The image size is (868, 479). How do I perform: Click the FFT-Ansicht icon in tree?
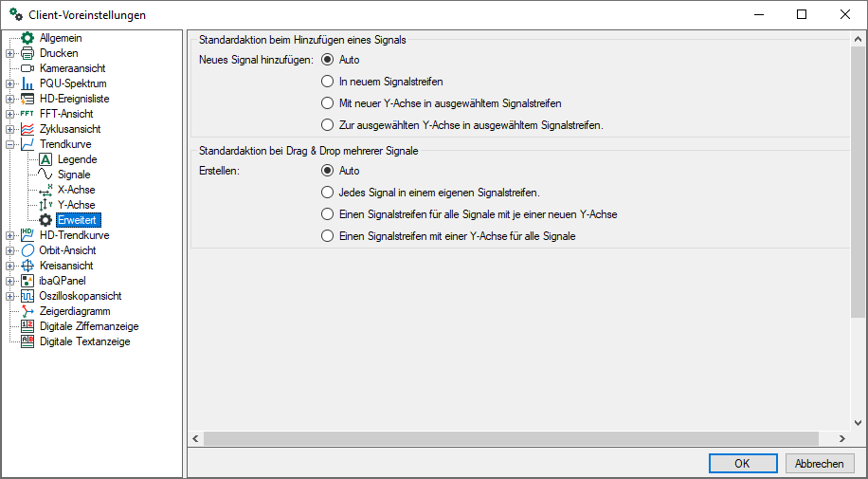click(x=27, y=114)
